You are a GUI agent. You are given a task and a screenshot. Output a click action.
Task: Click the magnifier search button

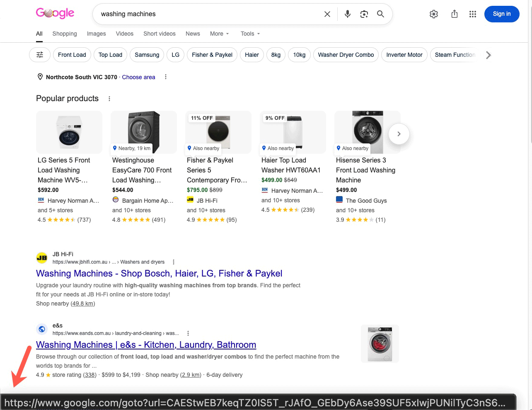point(380,14)
